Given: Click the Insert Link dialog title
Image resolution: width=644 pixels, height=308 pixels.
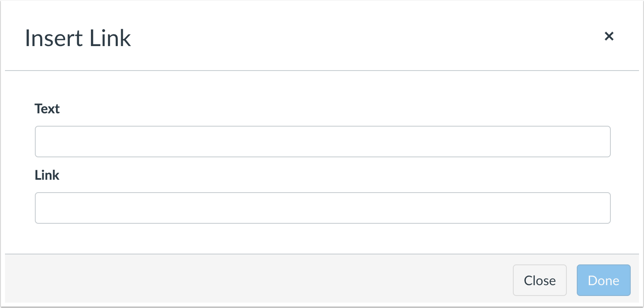Looking at the screenshot, I should point(78,38).
